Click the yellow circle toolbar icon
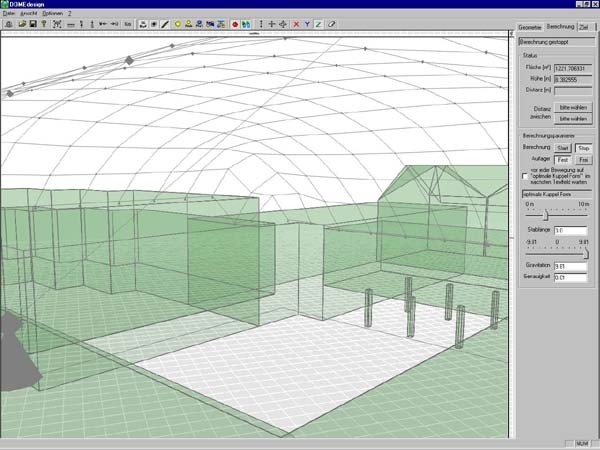The width and height of the screenshot is (600, 450). pyautogui.click(x=178, y=24)
